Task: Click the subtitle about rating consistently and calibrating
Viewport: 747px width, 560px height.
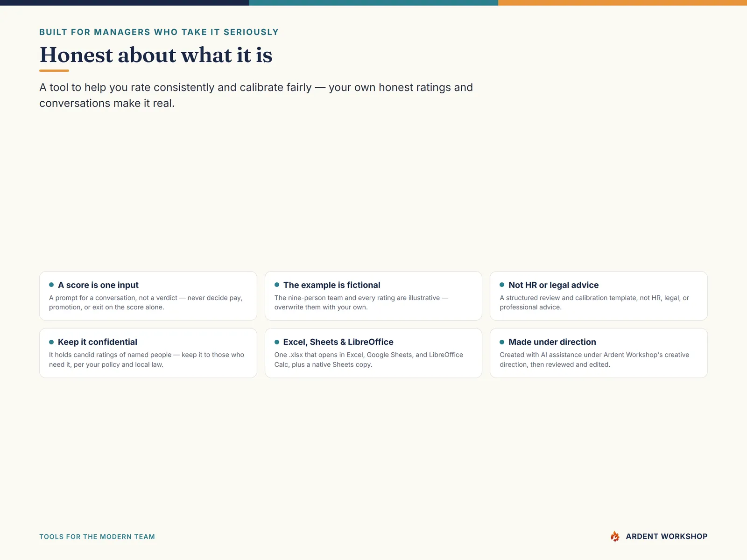Action: (x=256, y=95)
